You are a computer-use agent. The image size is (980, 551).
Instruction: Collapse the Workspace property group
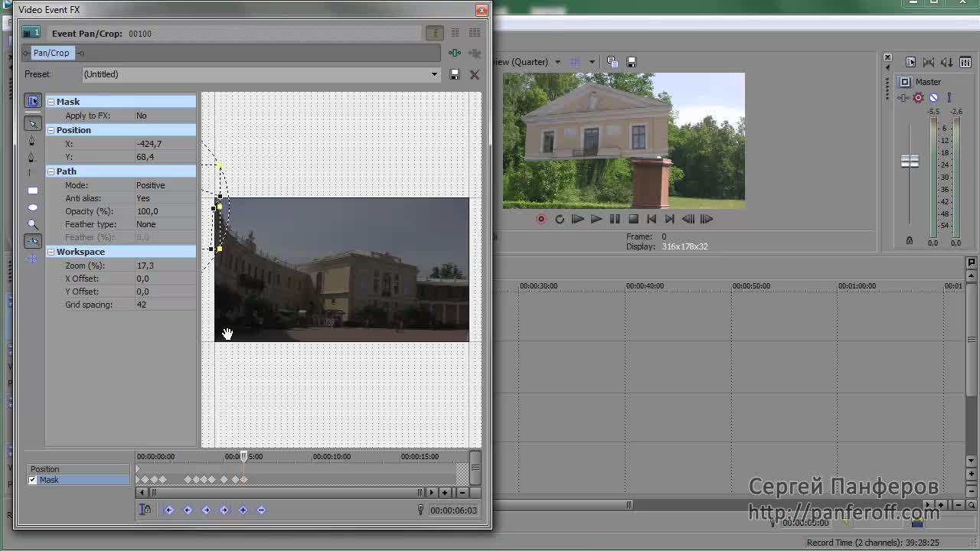(x=51, y=252)
